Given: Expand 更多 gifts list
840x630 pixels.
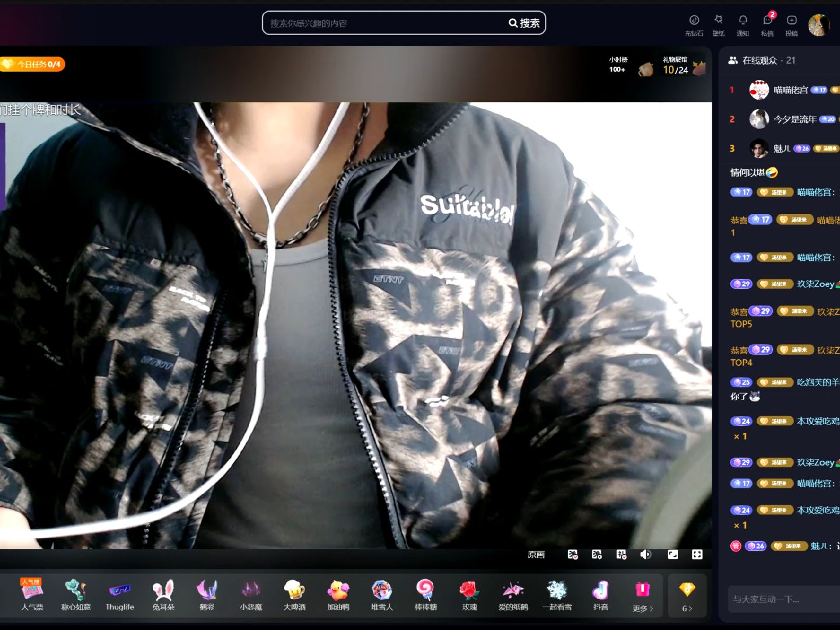Looking at the screenshot, I should pyautogui.click(x=642, y=596).
